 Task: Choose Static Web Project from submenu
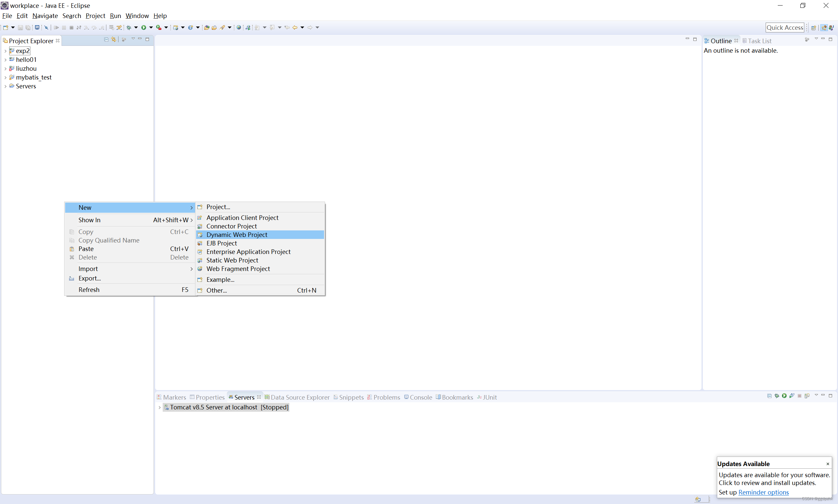(x=260, y=260)
